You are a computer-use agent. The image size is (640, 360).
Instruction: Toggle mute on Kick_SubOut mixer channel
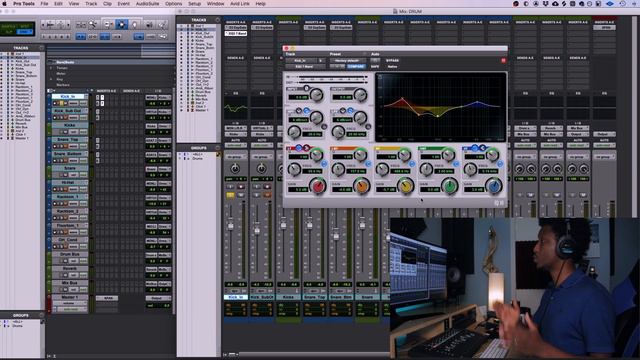[267, 196]
